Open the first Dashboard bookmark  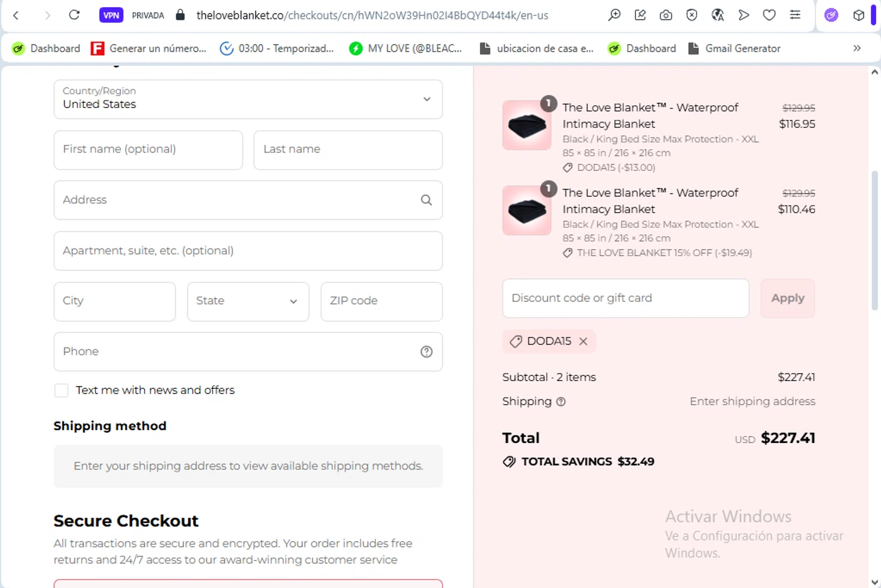pos(46,48)
